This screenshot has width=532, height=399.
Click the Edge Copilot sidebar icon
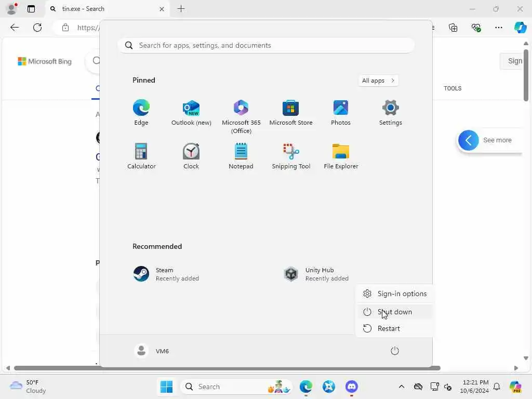pyautogui.click(x=520, y=28)
